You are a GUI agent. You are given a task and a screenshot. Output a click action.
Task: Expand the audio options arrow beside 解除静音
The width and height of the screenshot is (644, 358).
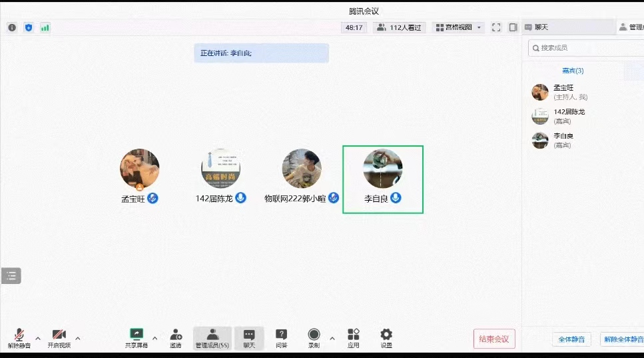click(38, 338)
